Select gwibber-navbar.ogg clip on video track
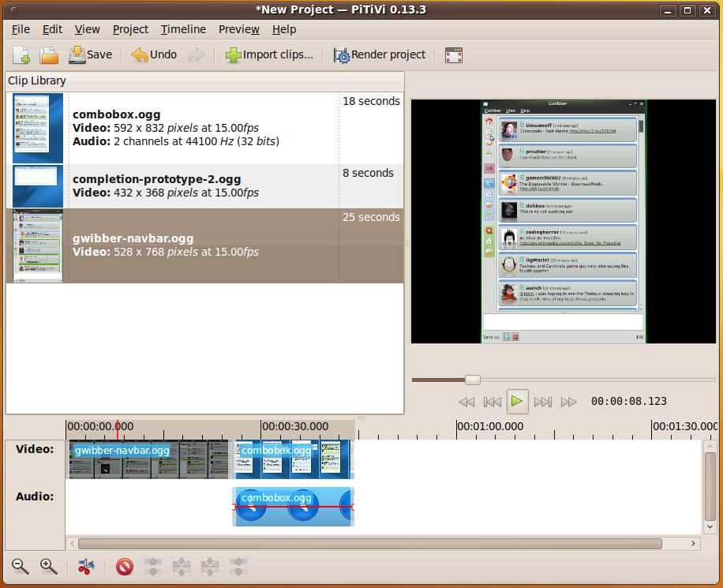The width and height of the screenshot is (723, 588). tap(148, 460)
